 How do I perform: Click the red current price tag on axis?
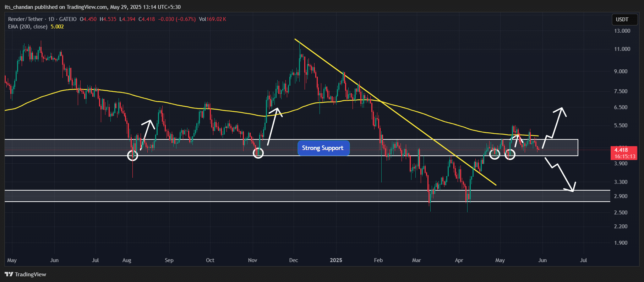[x=624, y=153]
